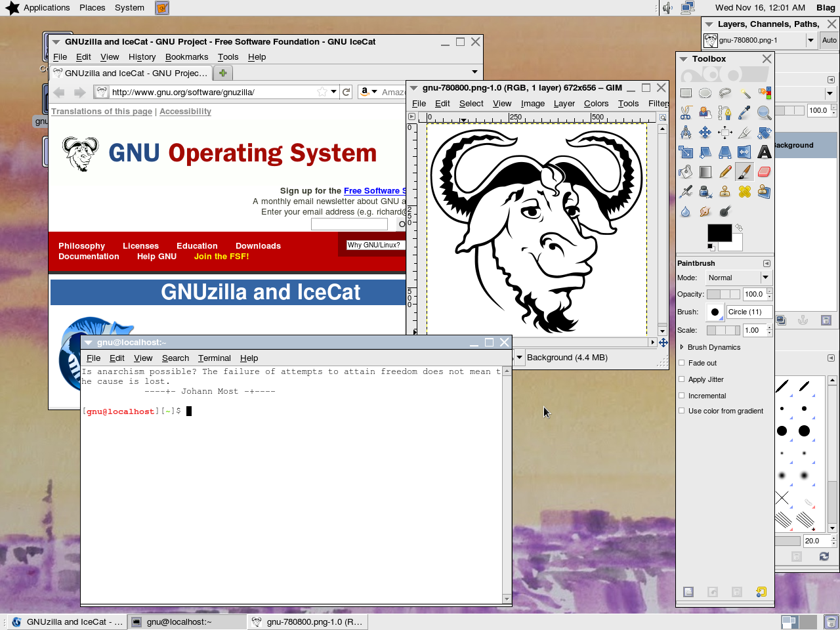The image size is (840, 630).
Task: Open GIMP status bar unit dropdown
Action: click(520, 358)
